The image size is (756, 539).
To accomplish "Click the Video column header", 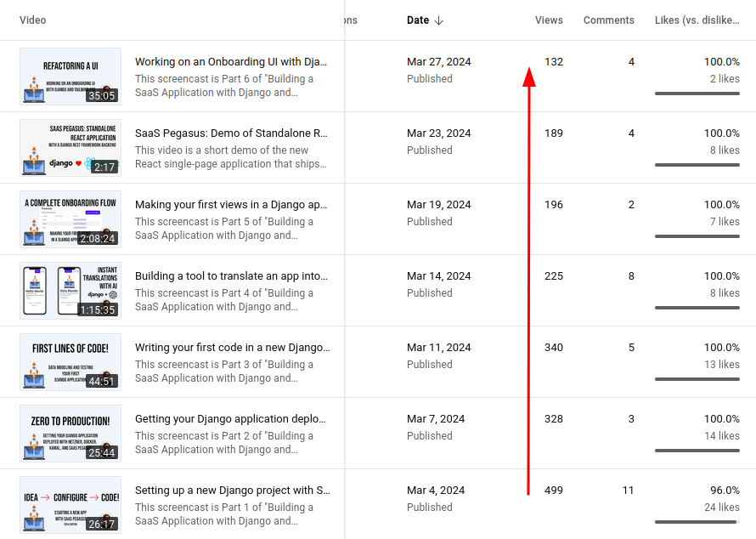I will click(32, 20).
